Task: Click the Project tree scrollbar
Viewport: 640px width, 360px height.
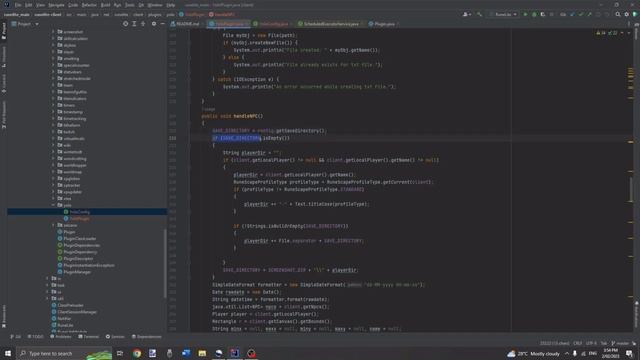Action: coord(165,263)
